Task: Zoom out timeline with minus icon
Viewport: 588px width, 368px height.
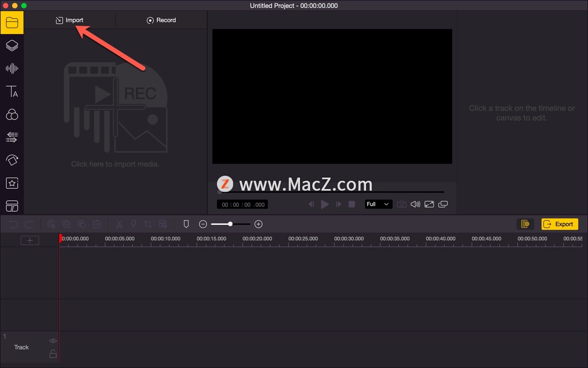Action: point(203,224)
